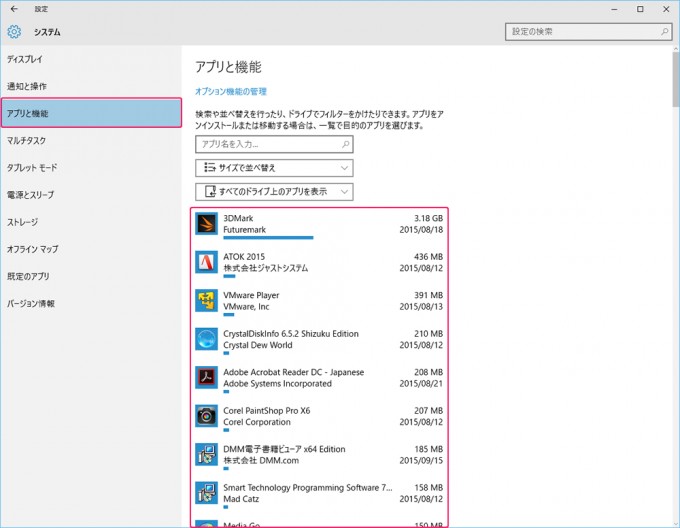
Task: Select the ATOK 2015 app name
Action: click(244, 257)
